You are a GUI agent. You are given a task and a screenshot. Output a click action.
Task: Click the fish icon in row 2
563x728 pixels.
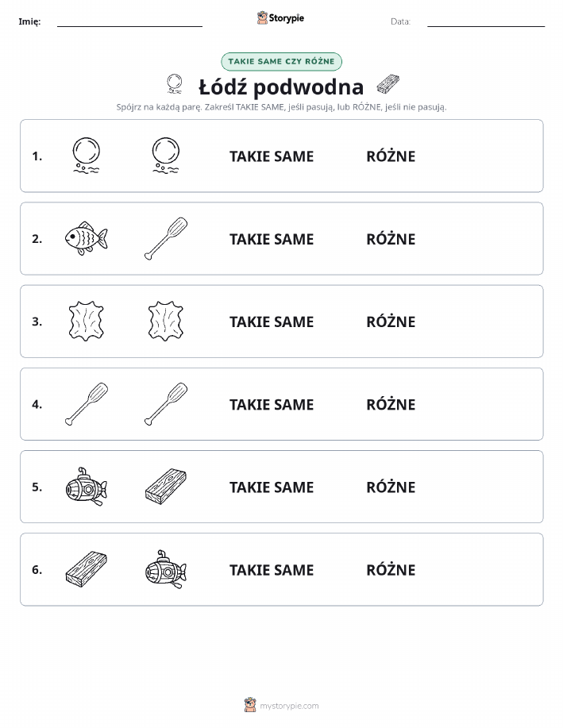86,238
